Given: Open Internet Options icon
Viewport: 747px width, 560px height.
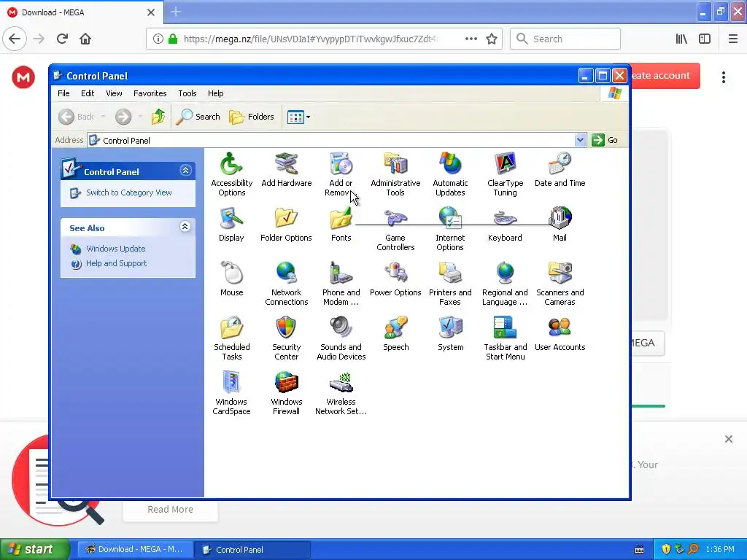Looking at the screenshot, I should [x=450, y=229].
